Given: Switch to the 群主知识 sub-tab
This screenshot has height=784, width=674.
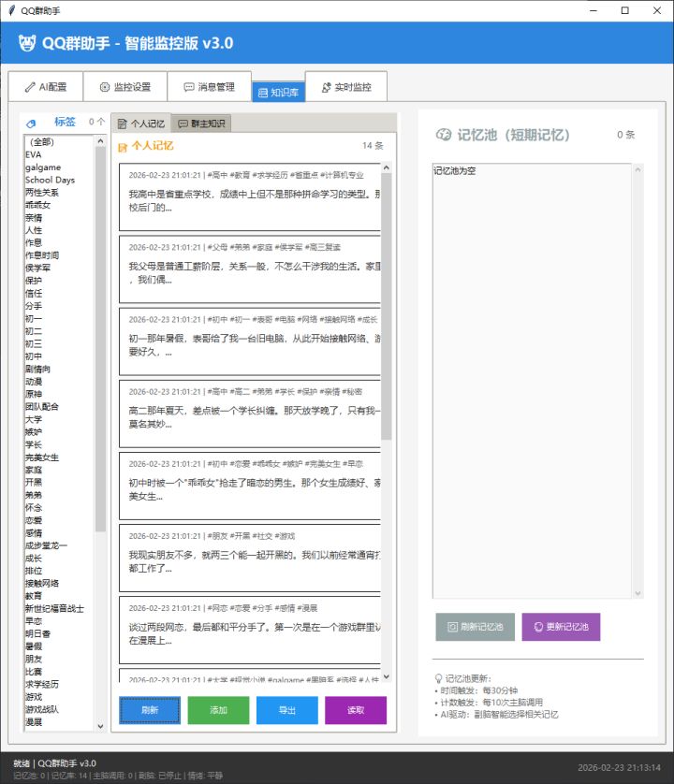Looking at the screenshot, I should coord(201,123).
